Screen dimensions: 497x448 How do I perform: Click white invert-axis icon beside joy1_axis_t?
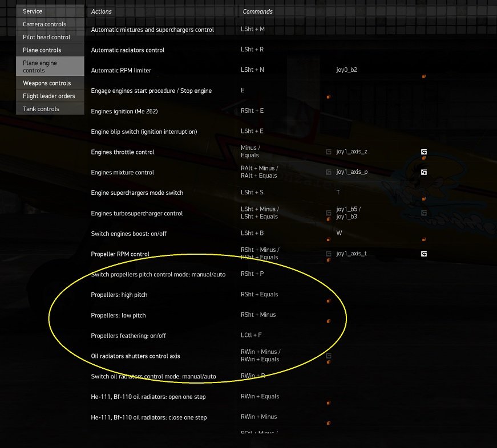424,254
